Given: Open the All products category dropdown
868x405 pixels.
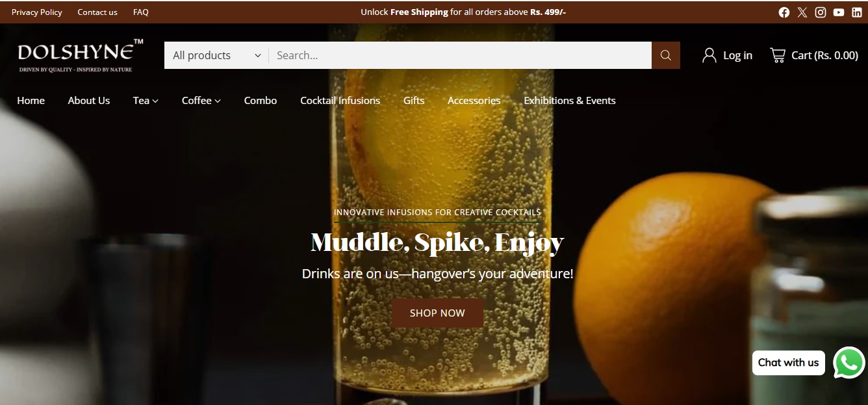Looking at the screenshot, I should [x=216, y=55].
